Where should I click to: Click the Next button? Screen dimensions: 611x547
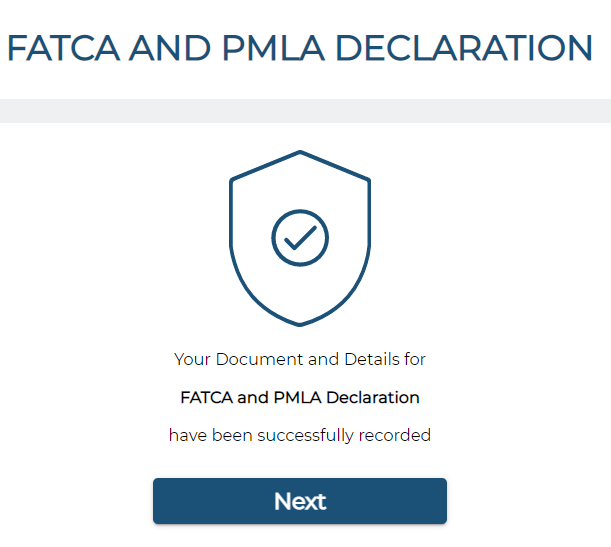coord(300,501)
